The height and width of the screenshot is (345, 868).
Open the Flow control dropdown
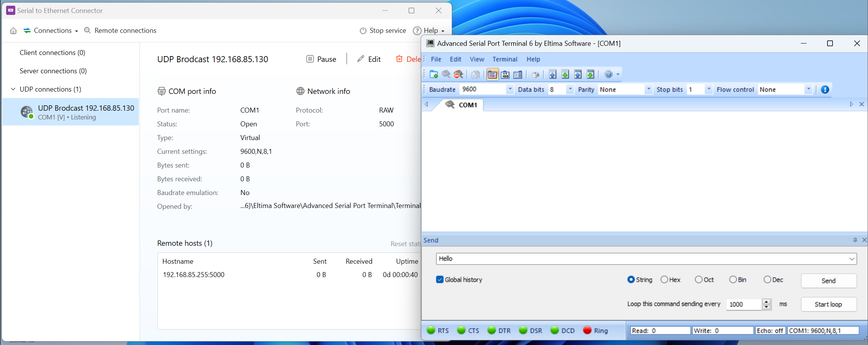pos(808,89)
